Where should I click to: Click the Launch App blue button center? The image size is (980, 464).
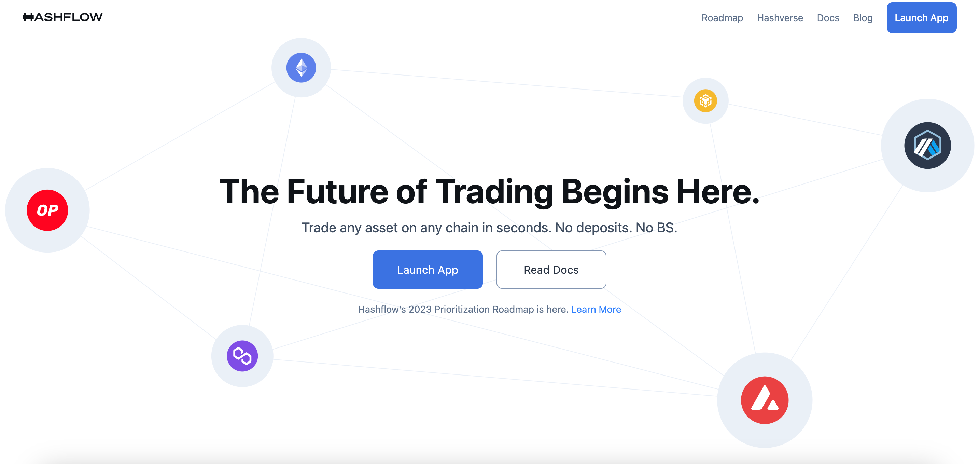(x=427, y=270)
